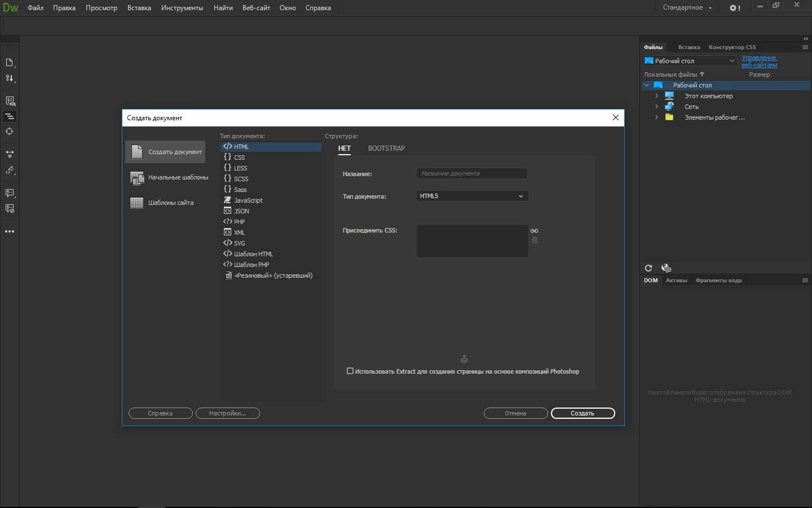This screenshot has height=508, width=812.
Task: Click the expand all code icon
Action: [10, 154]
